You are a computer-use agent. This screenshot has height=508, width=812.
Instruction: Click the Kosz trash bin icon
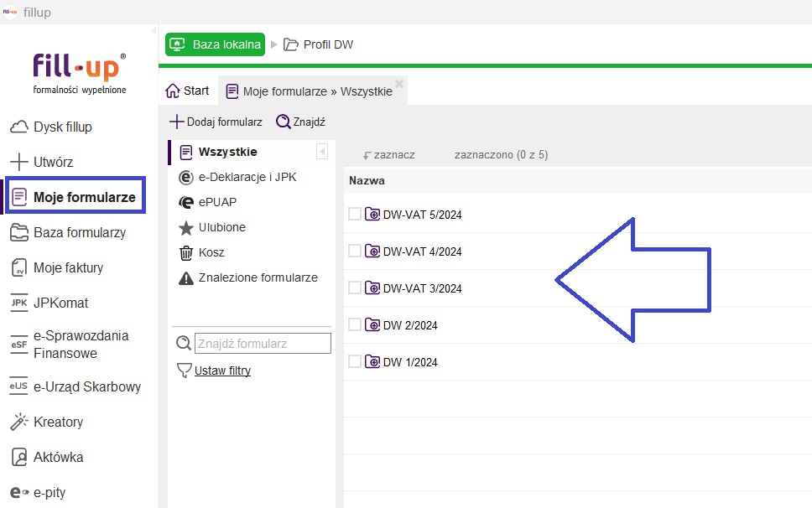pos(186,253)
